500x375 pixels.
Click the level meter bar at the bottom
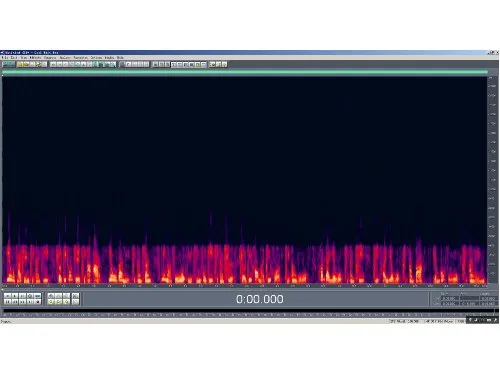tap(248, 313)
